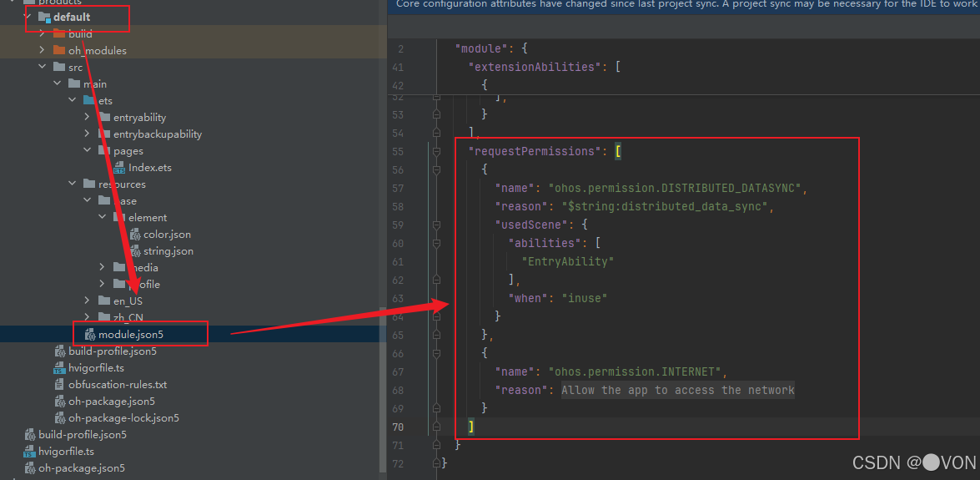Click the module.json5 file icon
The height and width of the screenshot is (480, 980).
[x=90, y=335]
